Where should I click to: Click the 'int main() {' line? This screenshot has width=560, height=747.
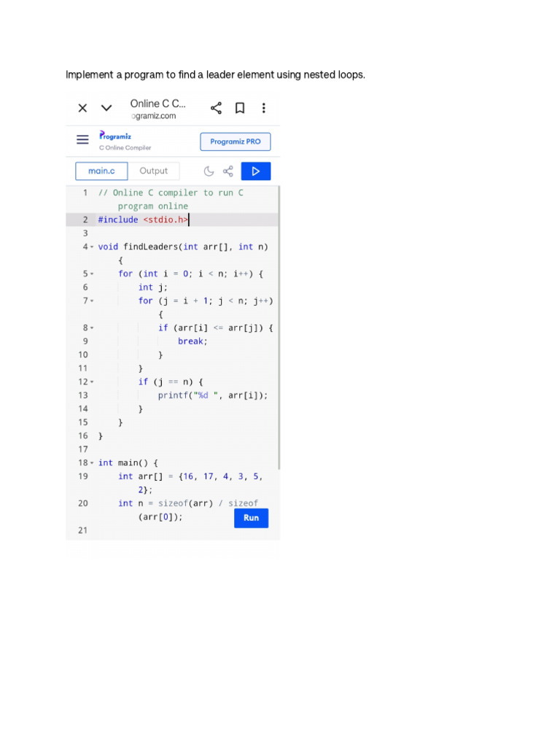point(128,462)
